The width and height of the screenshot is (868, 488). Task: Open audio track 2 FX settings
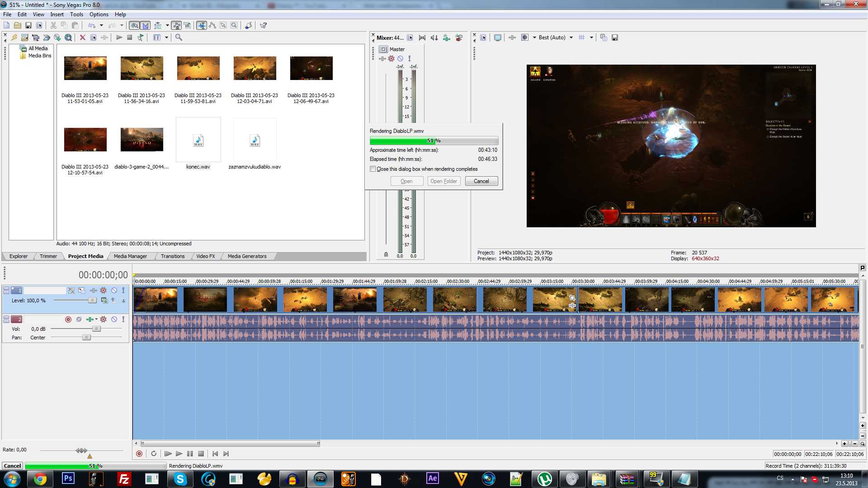(104, 319)
